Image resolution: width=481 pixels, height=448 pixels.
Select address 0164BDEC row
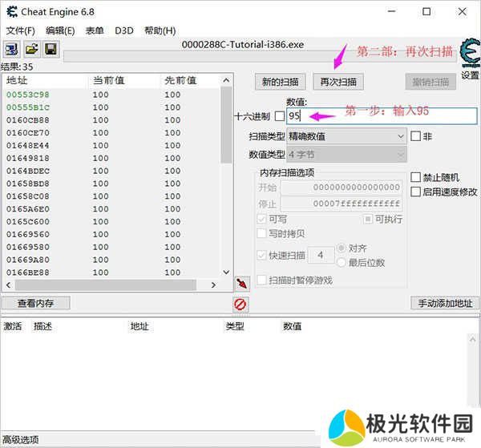coord(111,171)
